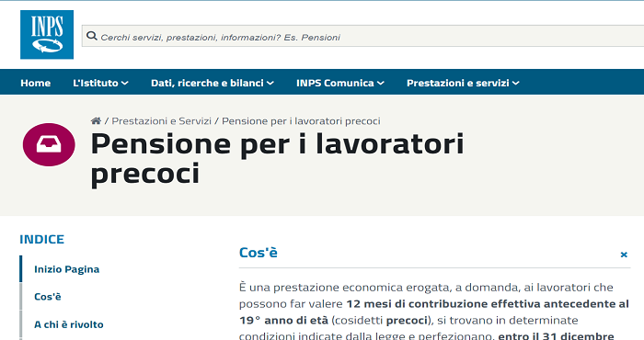
Task: Expand the Dati, ricerche e bilanci menu
Action: tap(213, 83)
